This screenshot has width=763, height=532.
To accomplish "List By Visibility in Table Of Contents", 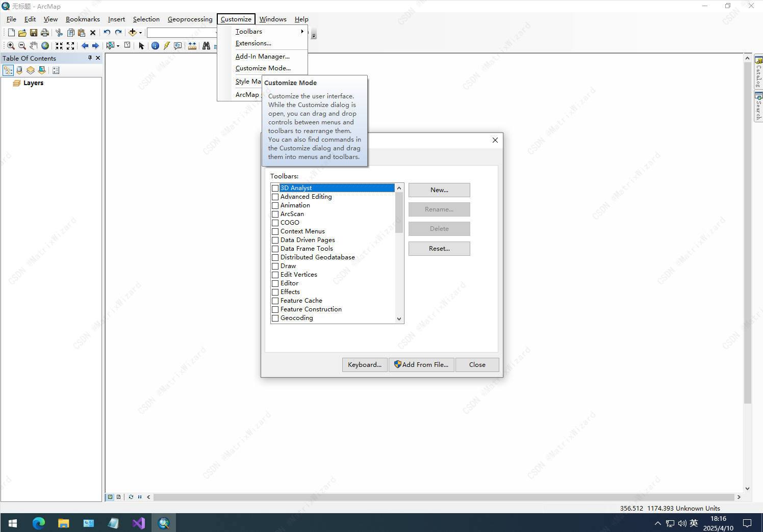I will 31,70.
